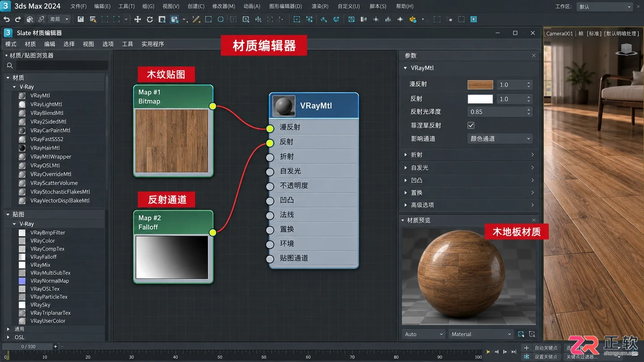Screen dimensions: 644x362
Task: Click the VRayNormalMap blue icon in list
Action: click(x=22, y=281)
